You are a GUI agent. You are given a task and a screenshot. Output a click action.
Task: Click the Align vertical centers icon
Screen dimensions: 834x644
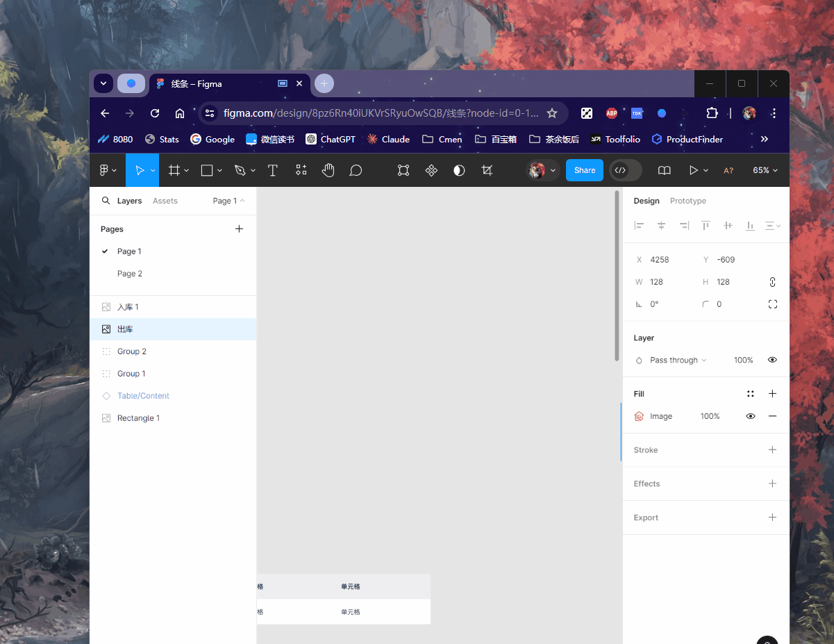click(728, 226)
